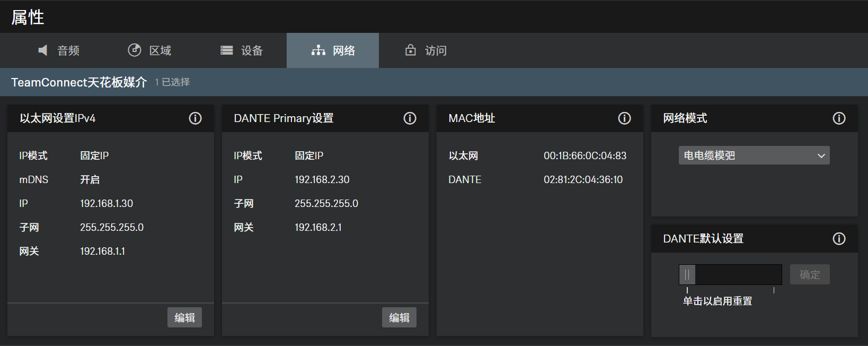868x346 pixels.
Task: Select the 网络 tab
Action: click(333, 50)
